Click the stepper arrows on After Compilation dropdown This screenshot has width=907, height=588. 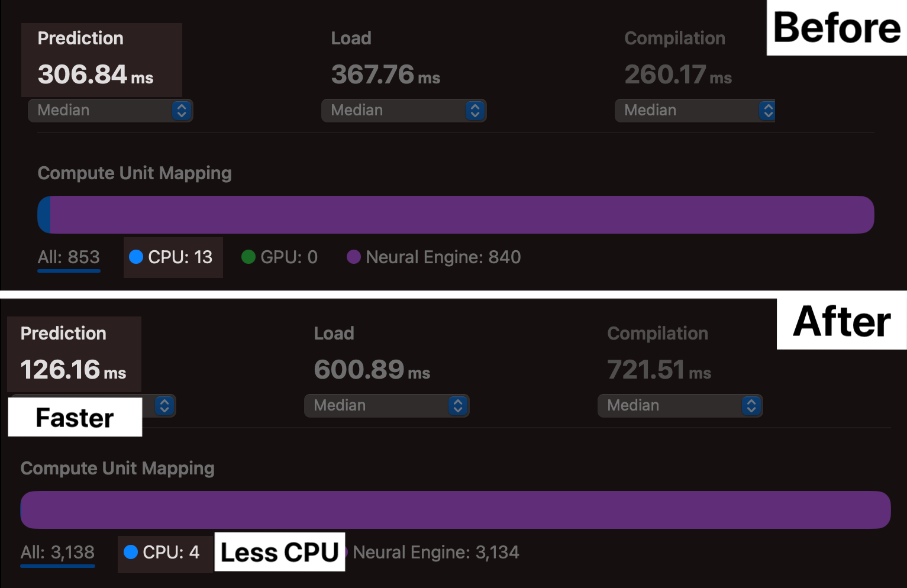coord(751,405)
